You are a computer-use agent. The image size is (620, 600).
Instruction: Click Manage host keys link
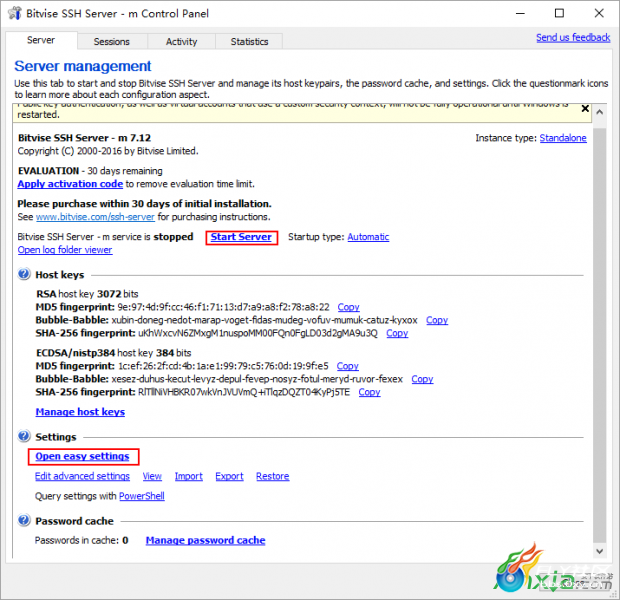point(80,412)
